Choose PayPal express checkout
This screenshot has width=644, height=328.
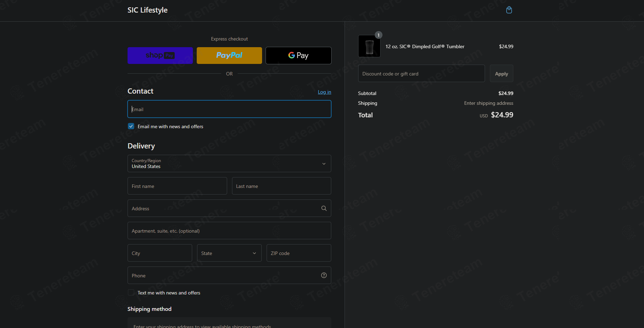229,56
